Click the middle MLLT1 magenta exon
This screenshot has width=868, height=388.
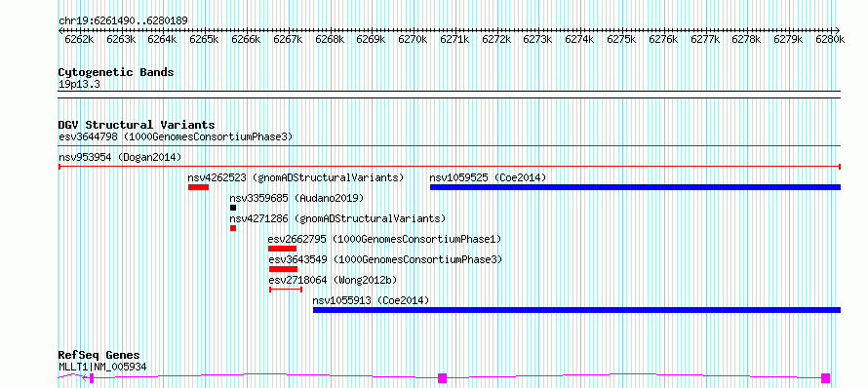tap(443, 378)
